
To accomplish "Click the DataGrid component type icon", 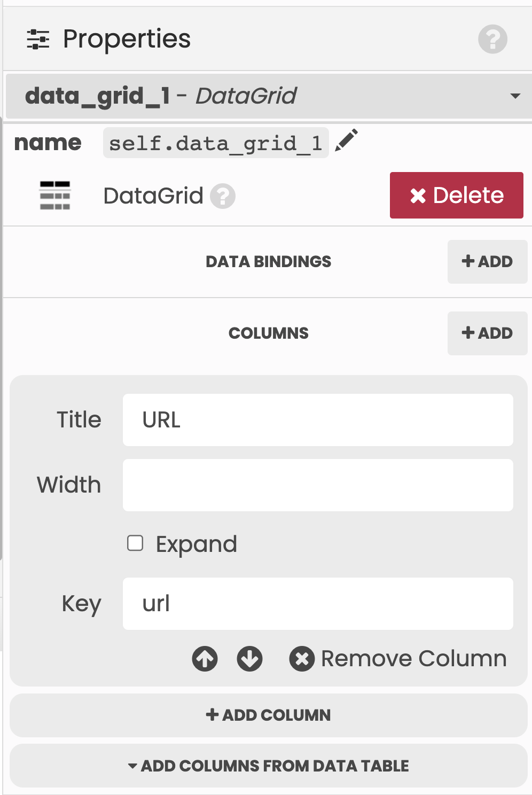I will pos(55,196).
